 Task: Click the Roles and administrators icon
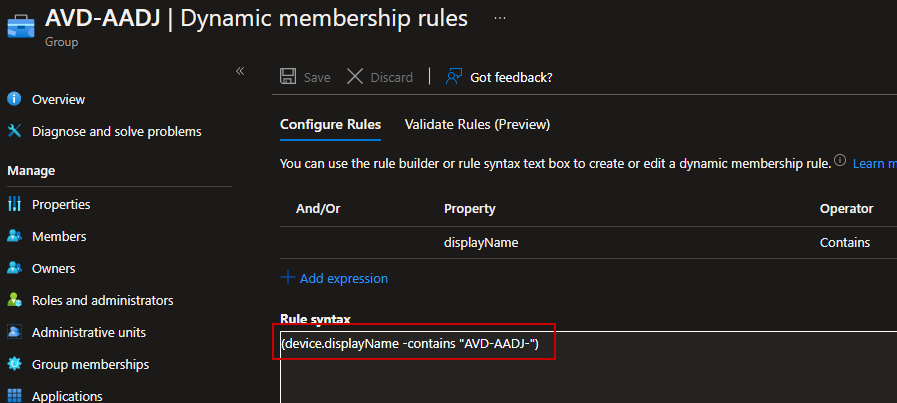(14, 300)
